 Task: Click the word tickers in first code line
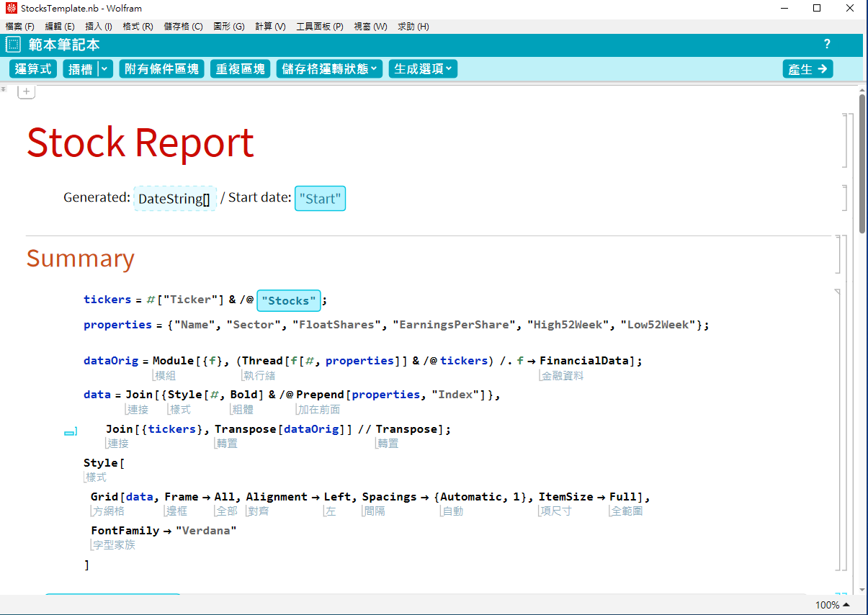(x=108, y=300)
